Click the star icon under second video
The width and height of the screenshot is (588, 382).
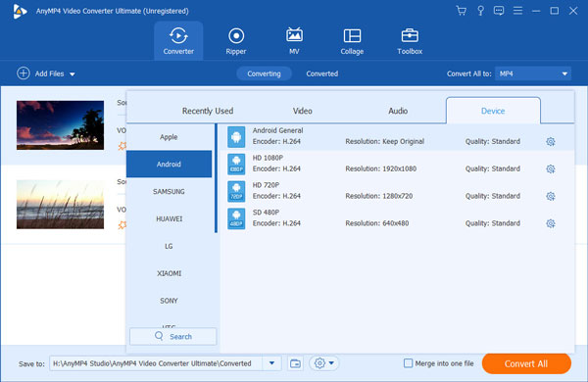(x=122, y=225)
